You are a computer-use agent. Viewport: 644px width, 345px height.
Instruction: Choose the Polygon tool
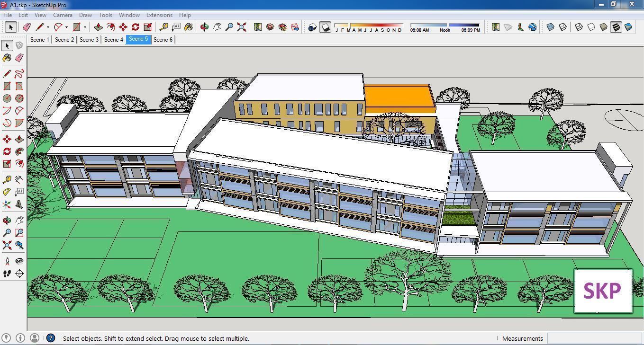19,98
